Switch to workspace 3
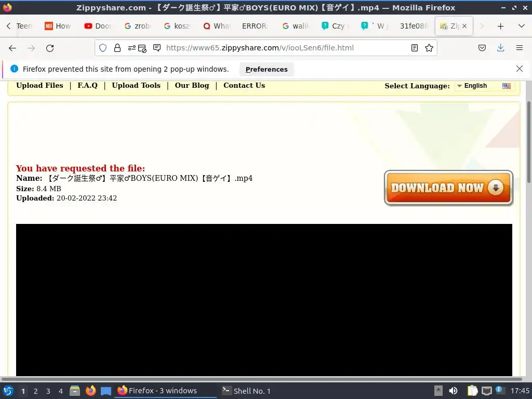 click(x=48, y=391)
